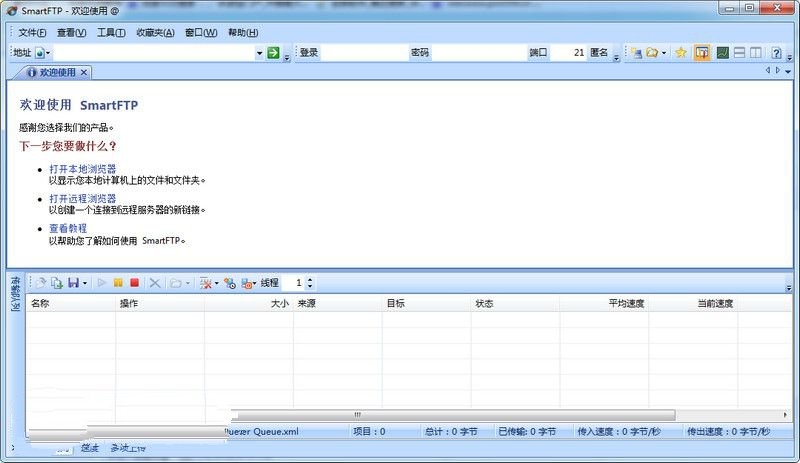Toggle the anonymous login 匿名 button
Screen dimensions: 800x463
point(599,53)
